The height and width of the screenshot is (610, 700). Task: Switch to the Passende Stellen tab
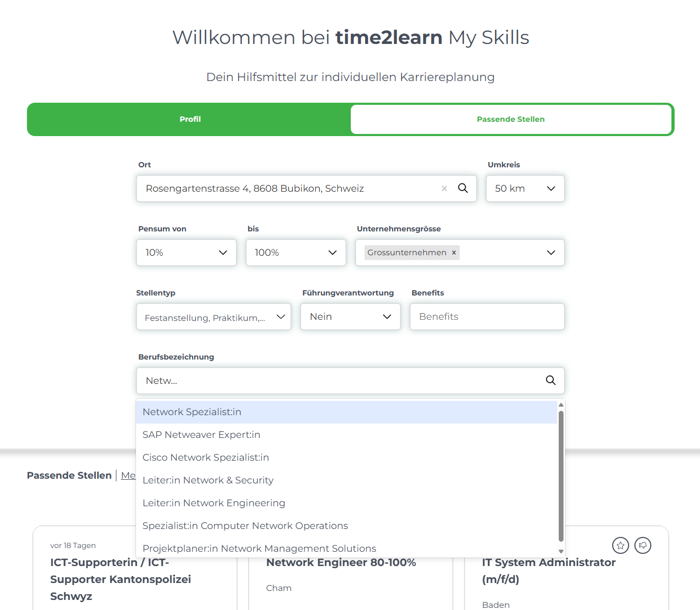[511, 119]
